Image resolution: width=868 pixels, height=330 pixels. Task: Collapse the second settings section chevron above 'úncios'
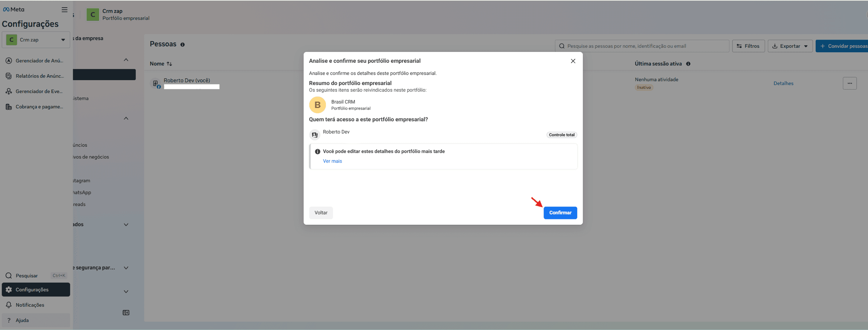tap(126, 119)
